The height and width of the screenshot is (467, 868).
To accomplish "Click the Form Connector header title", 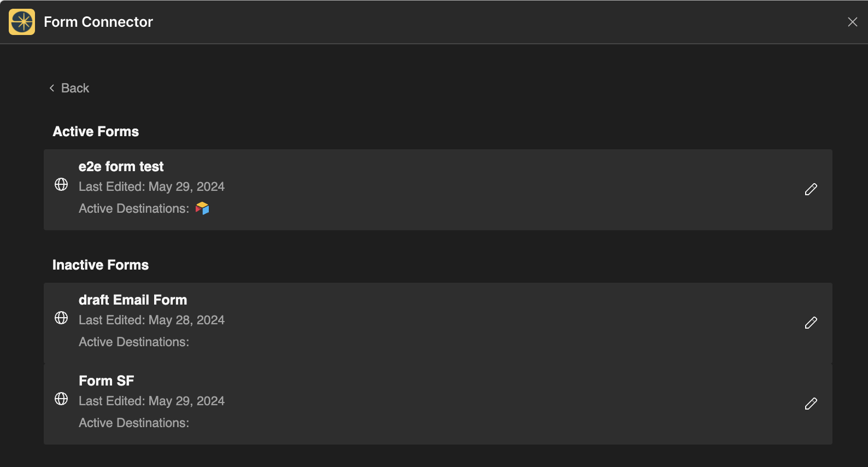I will click(x=98, y=22).
